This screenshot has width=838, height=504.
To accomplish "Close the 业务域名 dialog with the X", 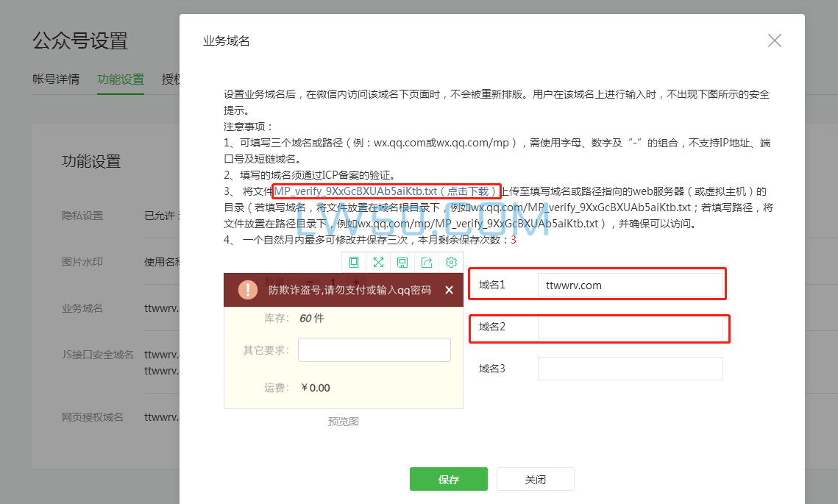I will tap(774, 41).
